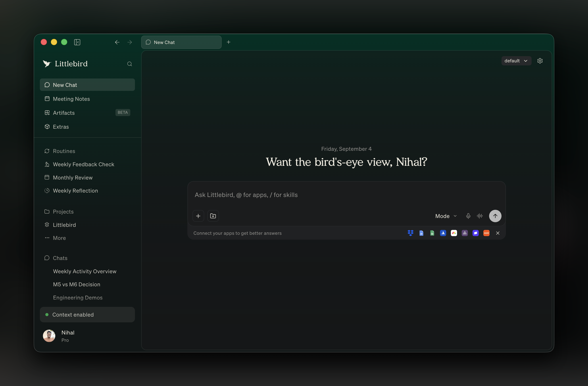Viewport: 588px width, 386px height.
Task: Connect the monday.com app
Action: [454, 233]
